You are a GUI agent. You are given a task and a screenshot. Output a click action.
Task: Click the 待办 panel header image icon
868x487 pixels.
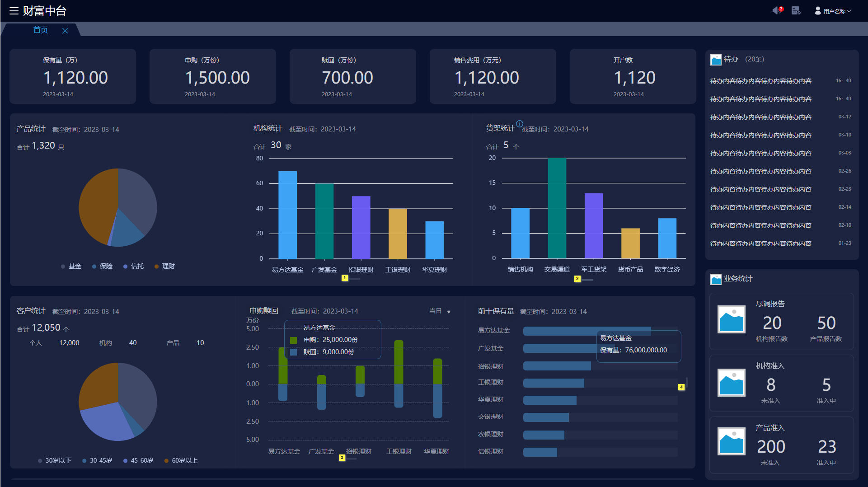pyautogui.click(x=716, y=60)
